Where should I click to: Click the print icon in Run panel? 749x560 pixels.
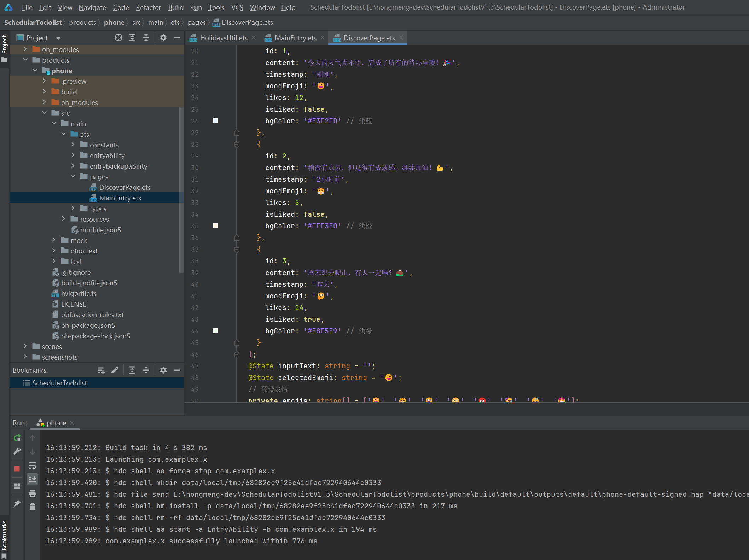click(x=33, y=493)
